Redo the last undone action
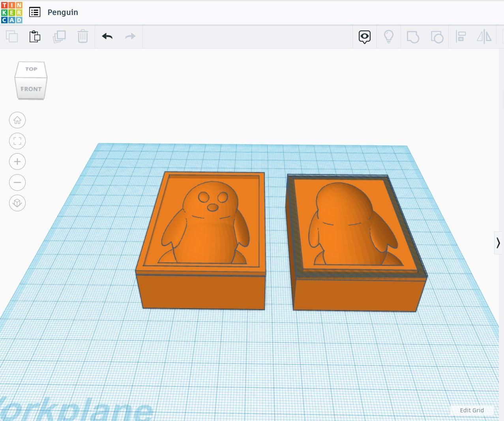 click(x=130, y=36)
